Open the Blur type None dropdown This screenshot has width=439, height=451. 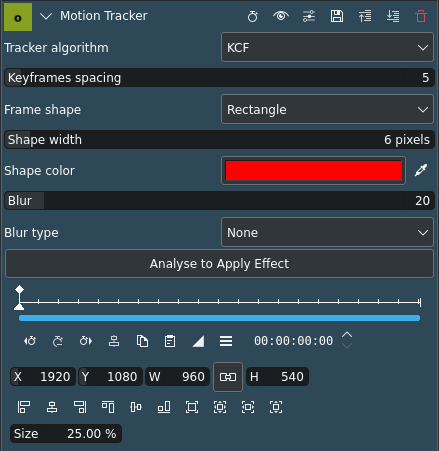click(327, 232)
